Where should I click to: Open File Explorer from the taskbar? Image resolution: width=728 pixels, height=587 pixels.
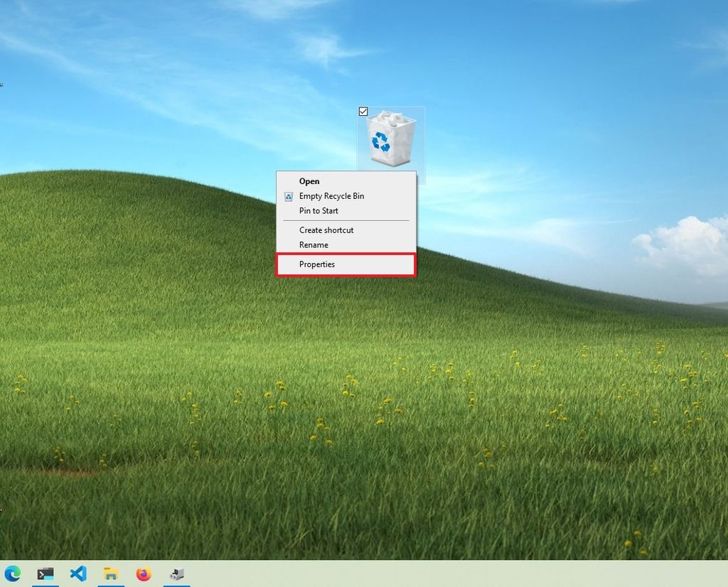click(x=110, y=573)
